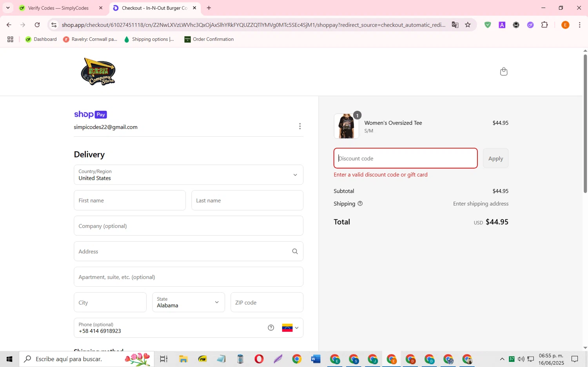View site information icon in address bar

coord(54,25)
